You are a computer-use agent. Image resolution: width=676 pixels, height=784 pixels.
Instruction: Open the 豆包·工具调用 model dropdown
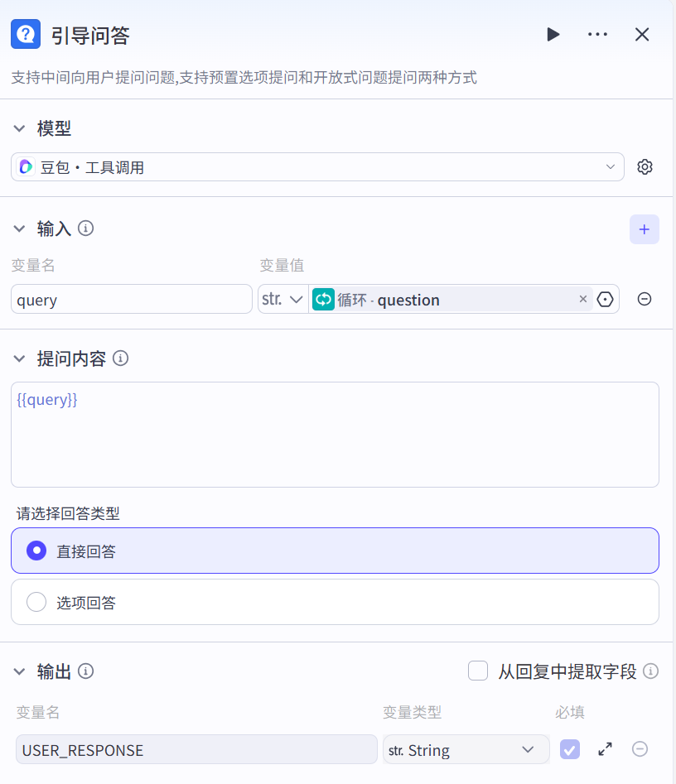317,167
